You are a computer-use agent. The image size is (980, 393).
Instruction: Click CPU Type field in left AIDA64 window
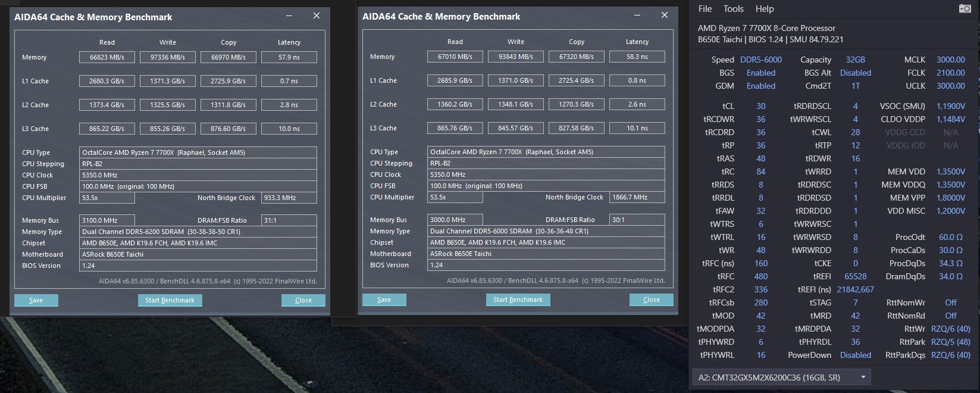pos(198,152)
